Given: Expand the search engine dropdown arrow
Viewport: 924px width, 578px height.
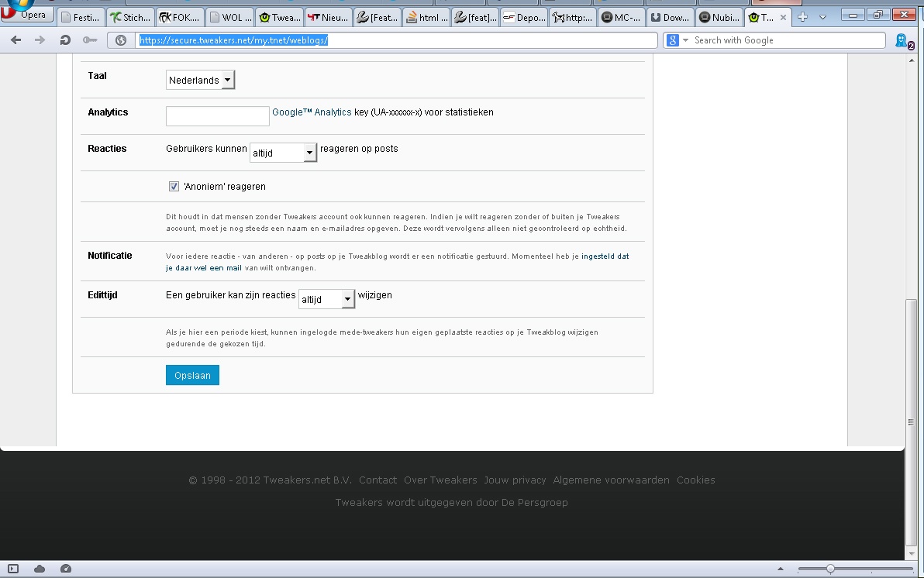Looking at the screenshot, I should (x=685, y=40).
